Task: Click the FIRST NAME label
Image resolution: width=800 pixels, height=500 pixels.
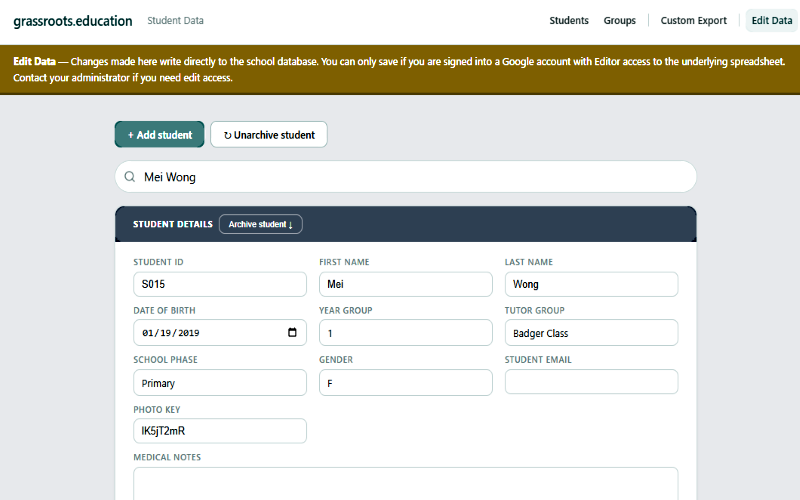Action: pyautogui.click(x=344, y=262)
